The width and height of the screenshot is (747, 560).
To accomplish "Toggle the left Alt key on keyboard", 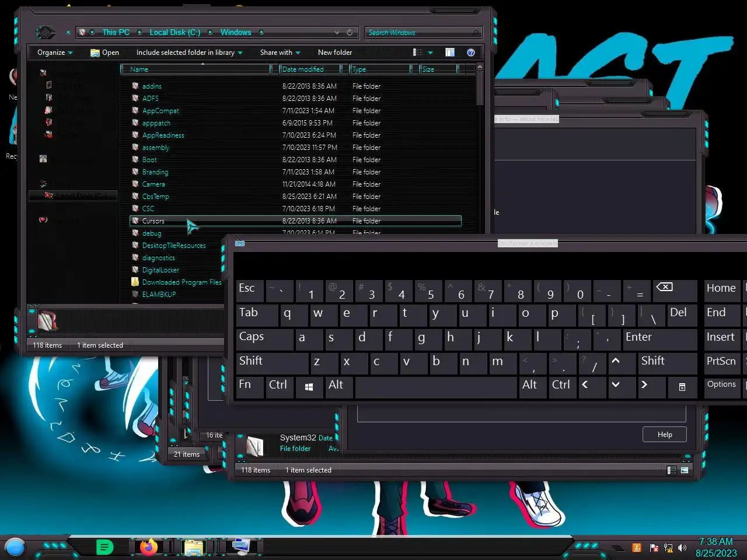I will point(338,386).
